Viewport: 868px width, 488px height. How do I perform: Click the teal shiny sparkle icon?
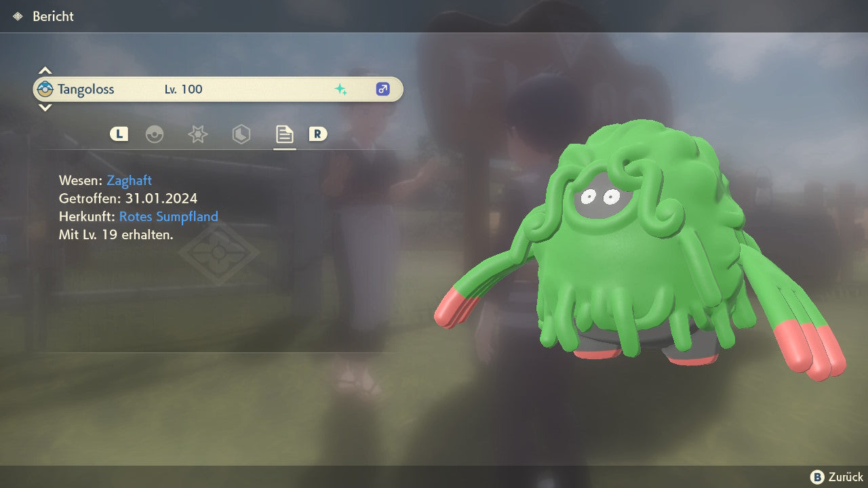[x=340, y=89]
